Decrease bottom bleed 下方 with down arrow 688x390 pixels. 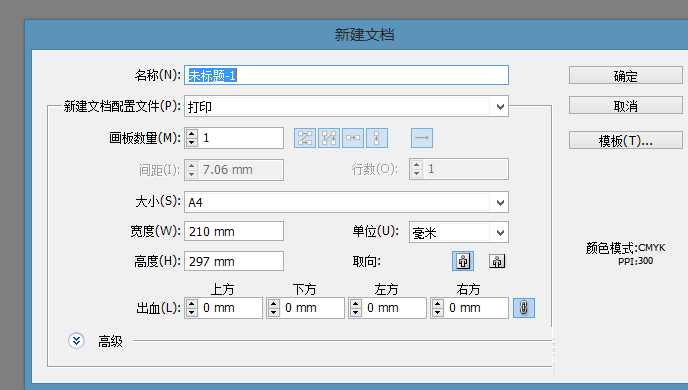[x=274, y=312]
